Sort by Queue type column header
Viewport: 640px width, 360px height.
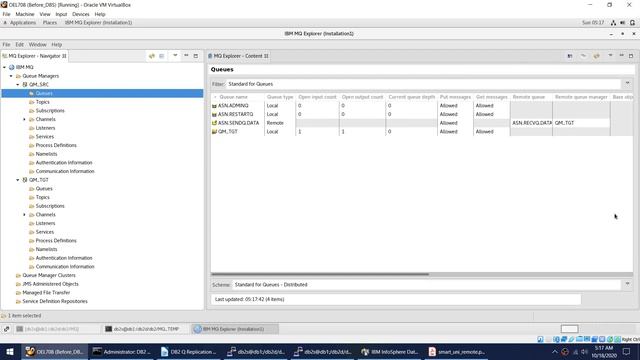(x=280, y=97)
